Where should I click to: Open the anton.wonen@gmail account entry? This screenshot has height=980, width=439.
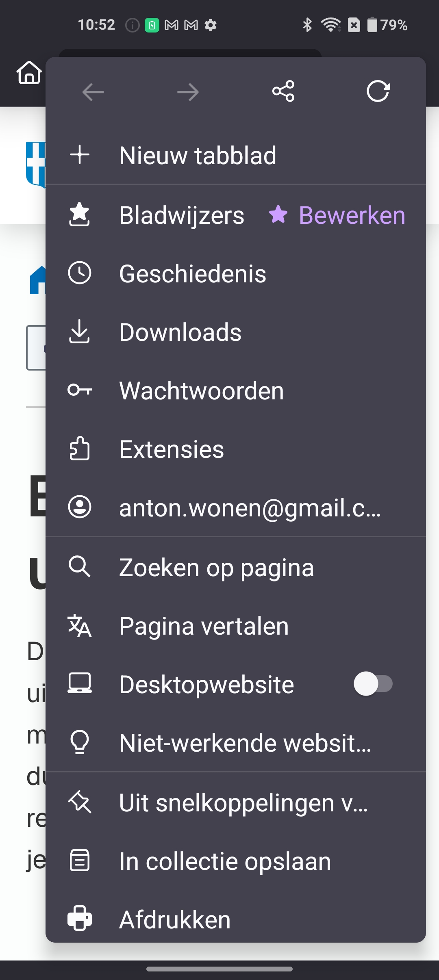tap(250, 508)
